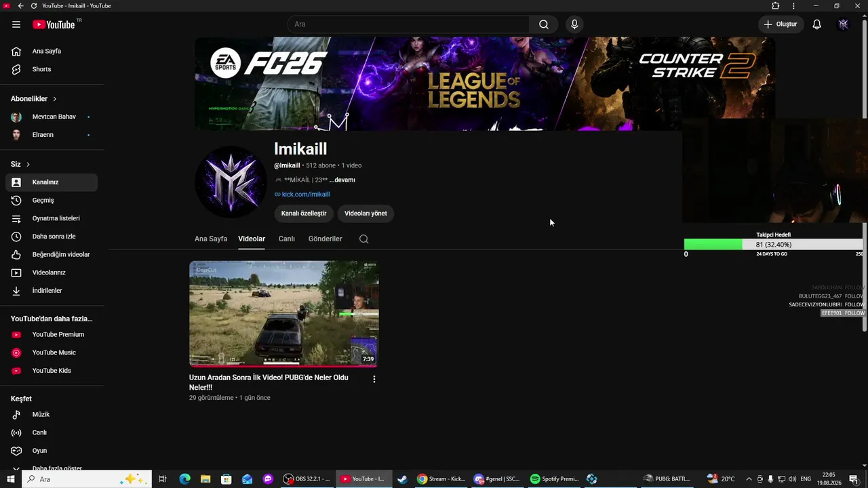The height and width of the screenshot is (488, 868).
Task: Open Kanalınız in the sidebar
Action: coord(52,182)
